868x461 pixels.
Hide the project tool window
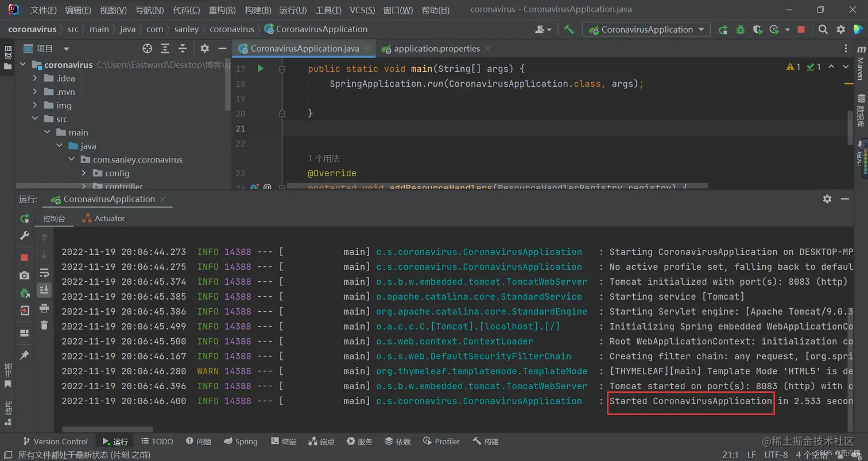point(222,49)
